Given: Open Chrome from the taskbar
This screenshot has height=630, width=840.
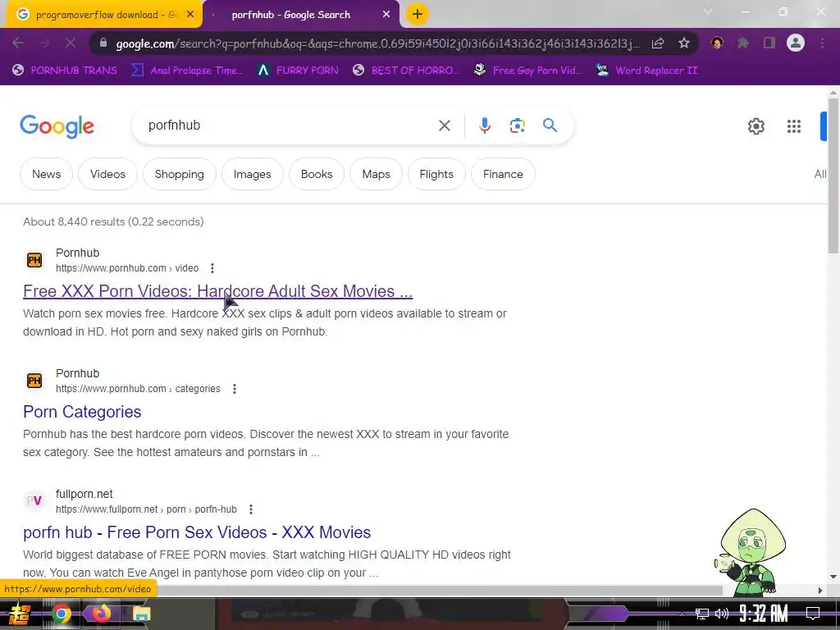Looking at the screenshot, I should [61, 614].
